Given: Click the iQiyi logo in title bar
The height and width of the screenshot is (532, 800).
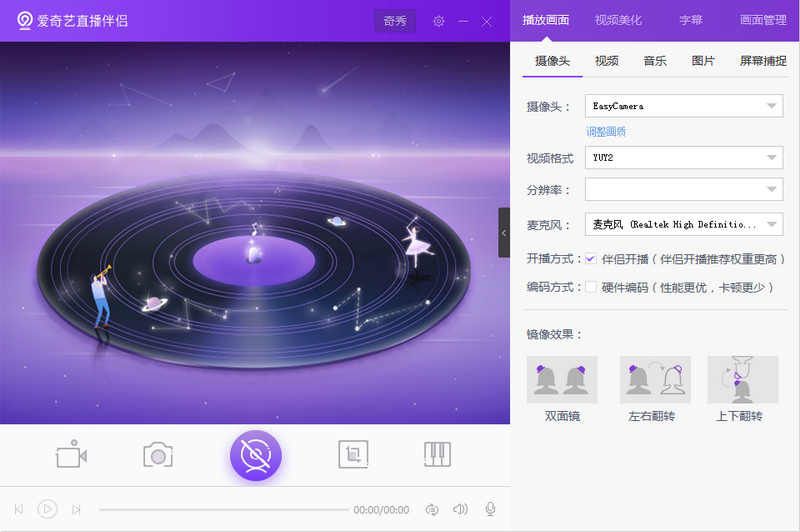Looking at the screenshot, I should (24, 21).
